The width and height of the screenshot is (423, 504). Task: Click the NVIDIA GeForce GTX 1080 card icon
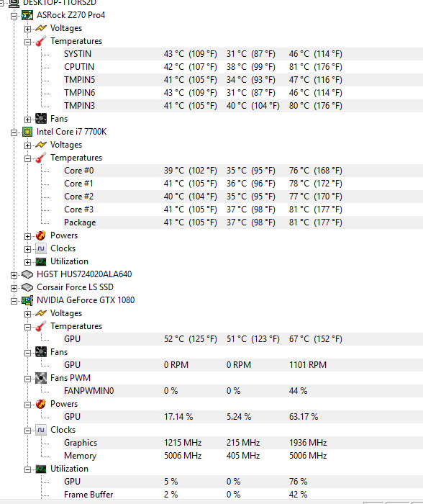point(27,300)
